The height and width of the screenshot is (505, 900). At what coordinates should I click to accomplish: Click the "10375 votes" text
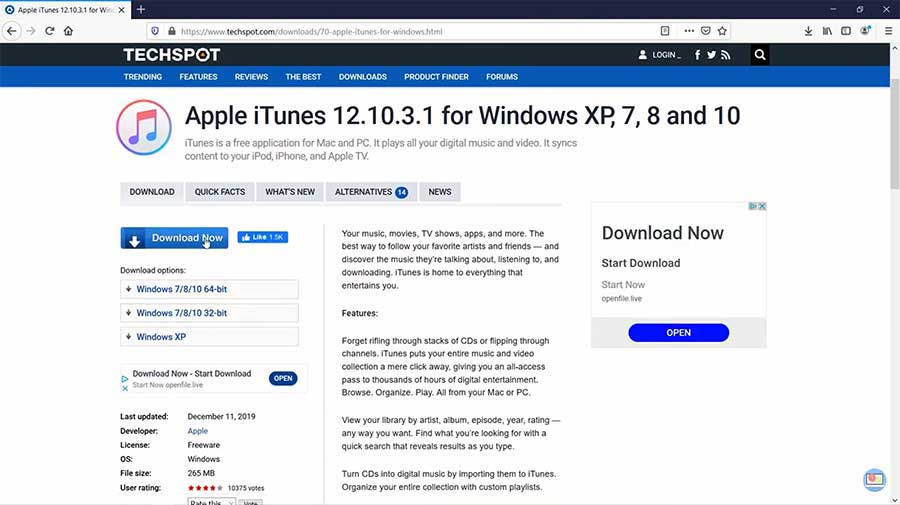(x=246, y=488)
